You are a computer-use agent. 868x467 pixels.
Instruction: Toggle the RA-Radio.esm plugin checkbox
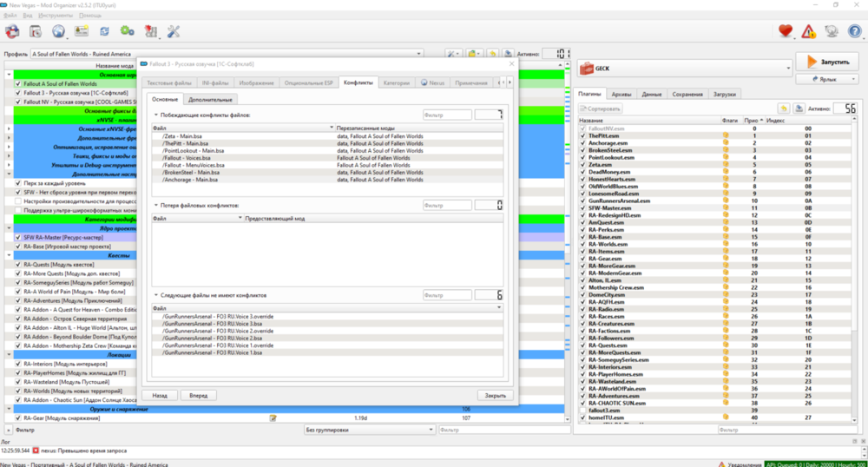point(582,309)
